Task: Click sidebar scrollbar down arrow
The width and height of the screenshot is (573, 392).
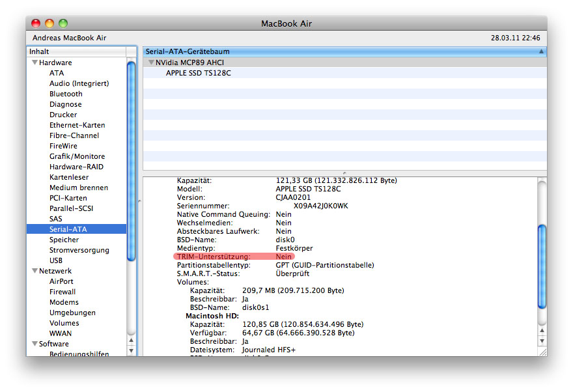Action: 131,351
